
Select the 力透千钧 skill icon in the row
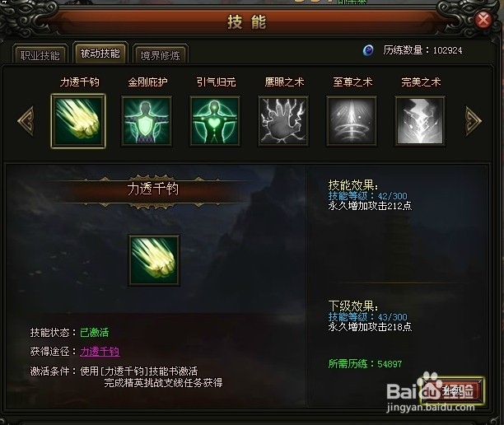click(x=78, y=121)
